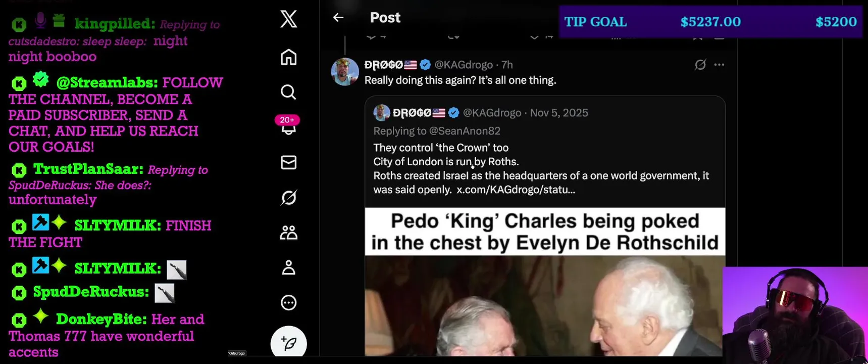
Task: Click the @KAGdrogo handle on the reply post
Action: point(464,65)
